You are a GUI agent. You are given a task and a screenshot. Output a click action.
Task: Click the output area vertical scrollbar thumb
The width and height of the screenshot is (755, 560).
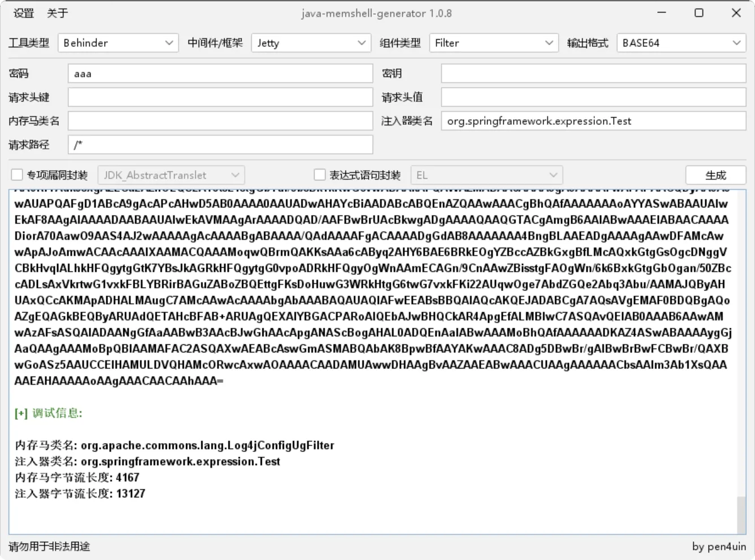(741, 514)
